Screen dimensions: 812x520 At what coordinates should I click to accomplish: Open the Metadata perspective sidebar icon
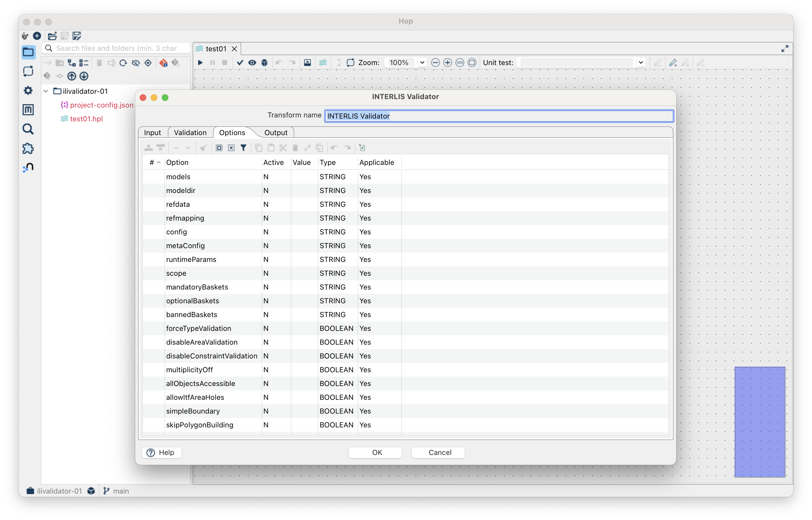tap(28, 110)
